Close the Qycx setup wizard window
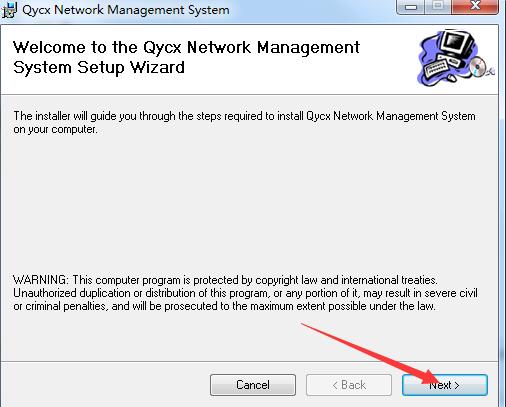This screenshot has width=506, height=407. coord(475,7)
